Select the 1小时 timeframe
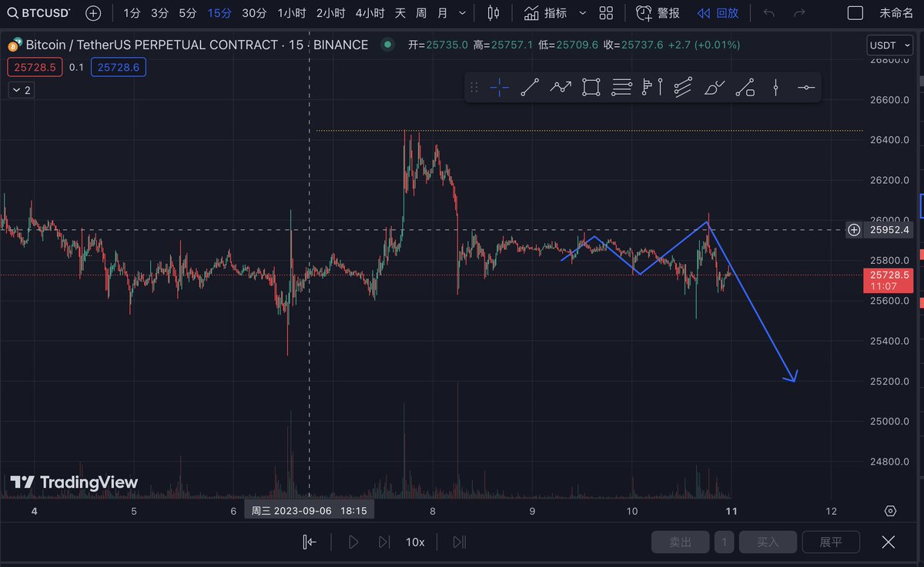Image resolution: width=924 pixels, height=567 pixels. (293, 13)
